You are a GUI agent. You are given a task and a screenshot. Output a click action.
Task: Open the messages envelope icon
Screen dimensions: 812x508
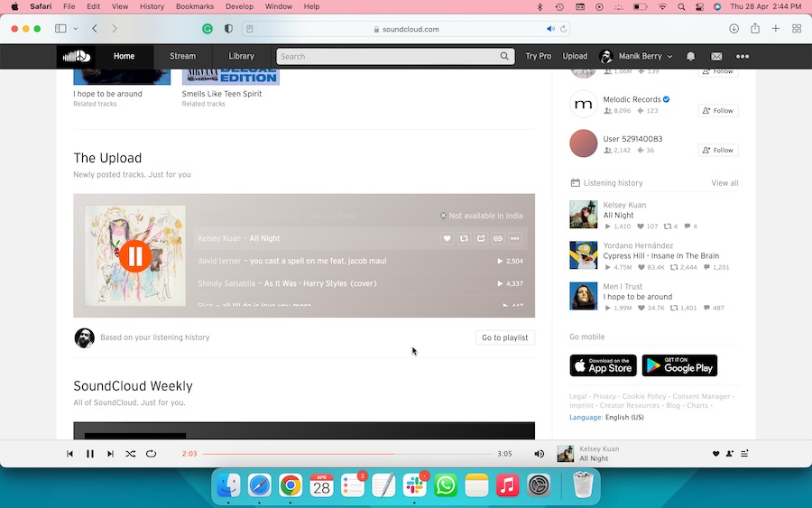click(x=716, y=57)
